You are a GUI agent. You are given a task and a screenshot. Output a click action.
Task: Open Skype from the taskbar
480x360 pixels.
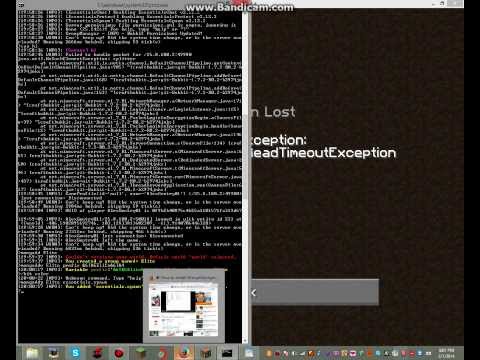(75, 353)
